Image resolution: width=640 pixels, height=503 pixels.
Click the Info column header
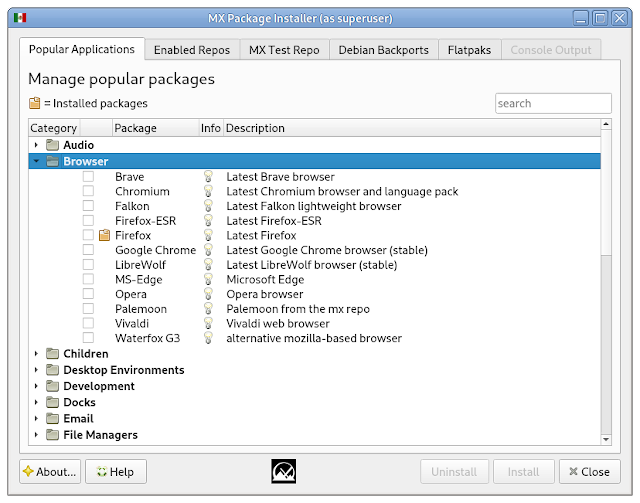(211, 128)
